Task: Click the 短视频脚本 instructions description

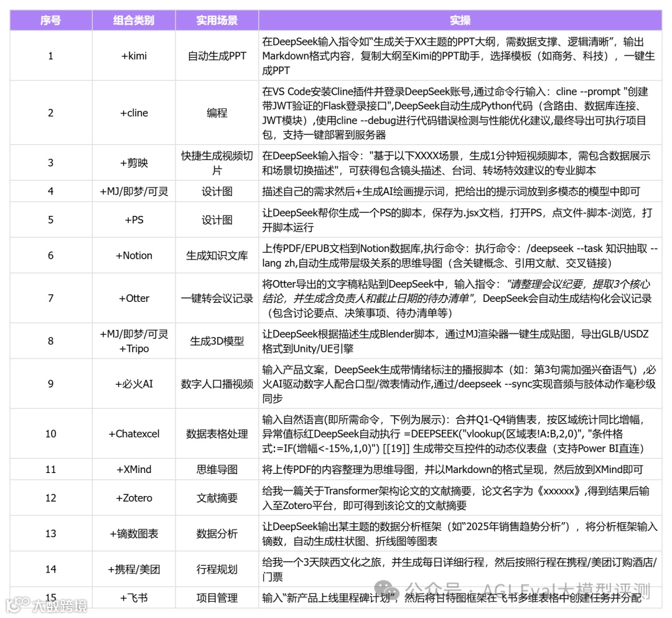Action: pyautogui.click(x=460, y=163)
